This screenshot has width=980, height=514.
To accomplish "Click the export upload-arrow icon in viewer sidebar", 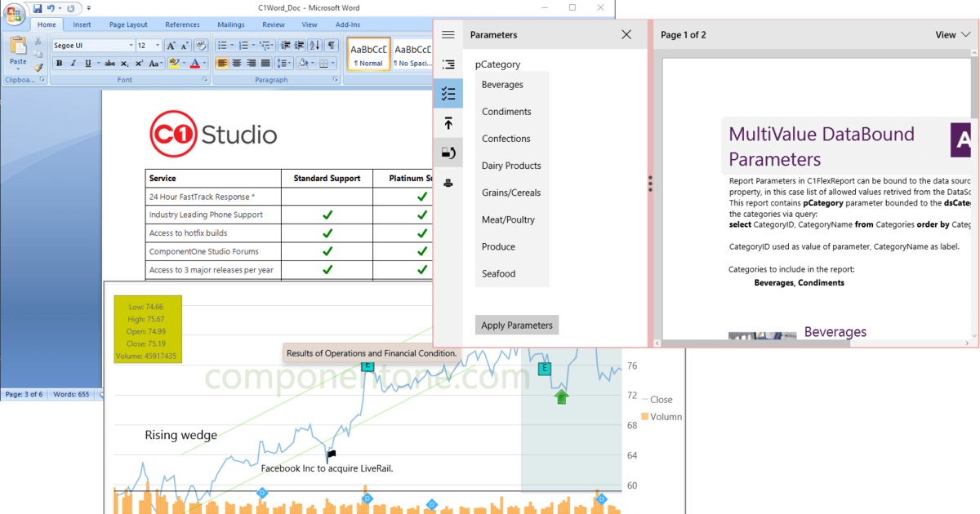I will point(448,123).
